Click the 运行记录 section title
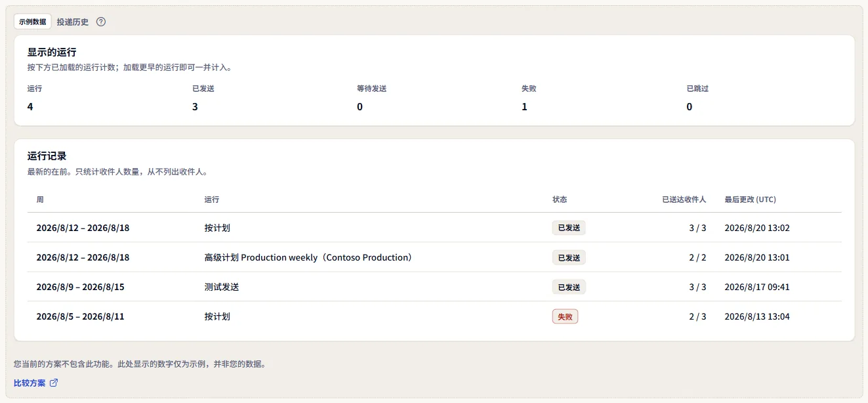Image resolution: width=868 pixels, height=403 pixels. (47, 156)
